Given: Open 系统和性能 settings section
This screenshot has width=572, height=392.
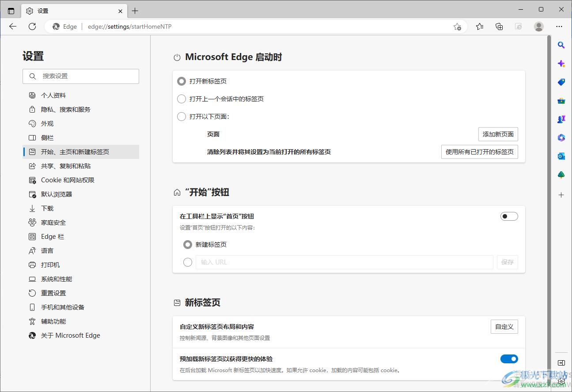Looking at the screenshot, I should (x=81, y=279).
